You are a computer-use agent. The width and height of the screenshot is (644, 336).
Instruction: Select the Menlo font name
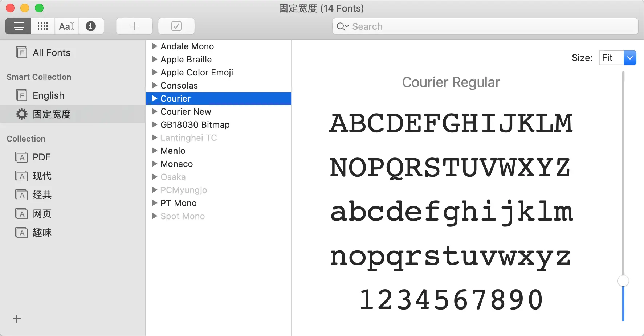173,151
